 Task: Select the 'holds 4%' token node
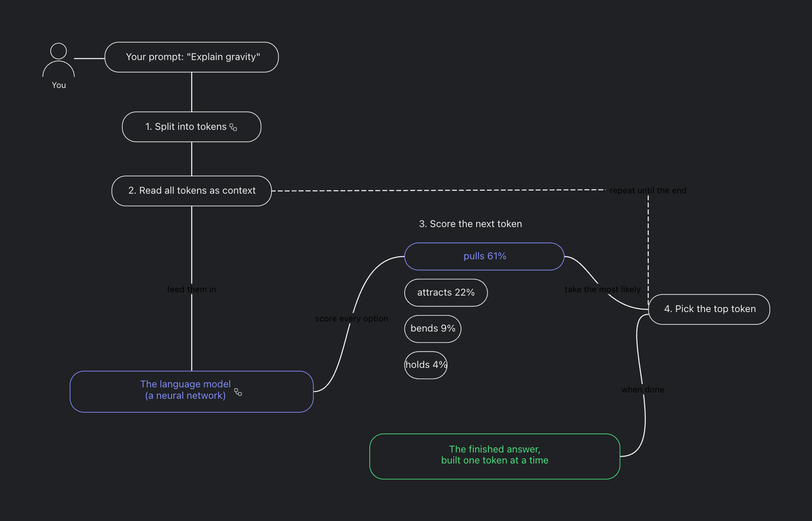426,365
